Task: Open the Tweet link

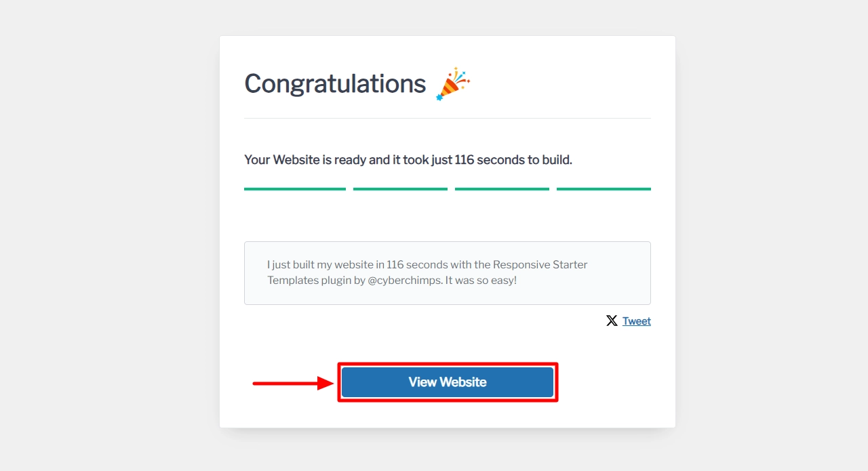Action: pos(636,321)
